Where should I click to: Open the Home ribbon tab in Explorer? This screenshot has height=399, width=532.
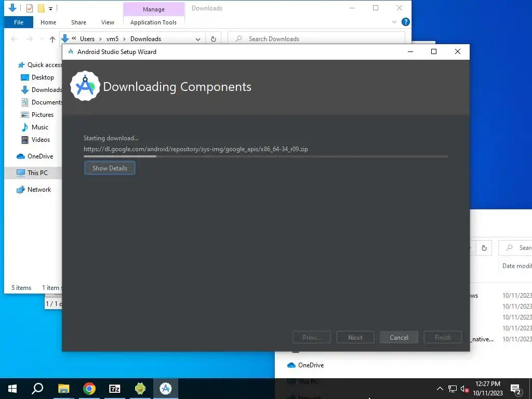click(48, 22)
